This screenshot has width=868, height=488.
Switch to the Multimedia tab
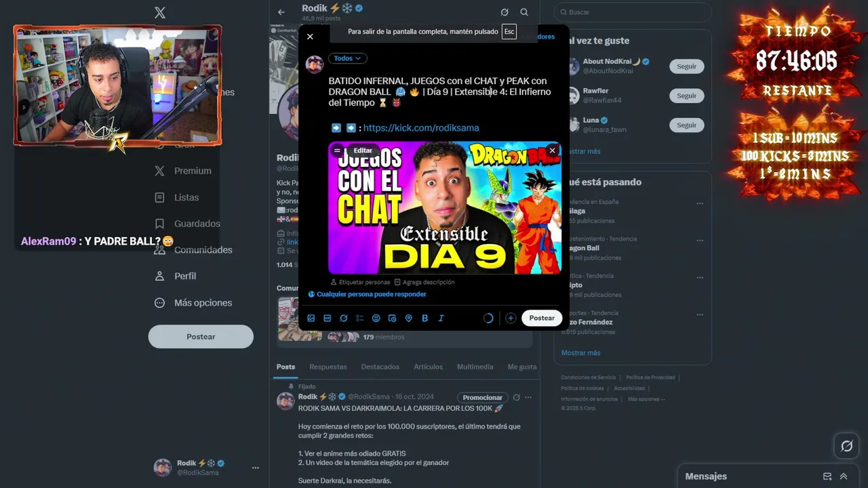pyautogui.click(x=475, y=367)
